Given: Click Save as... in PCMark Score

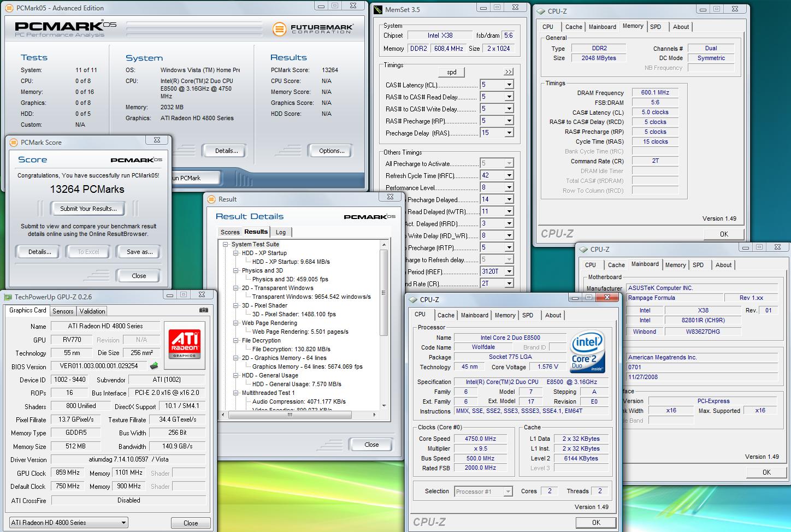Looking at the screenshot, I should point(139,252).
